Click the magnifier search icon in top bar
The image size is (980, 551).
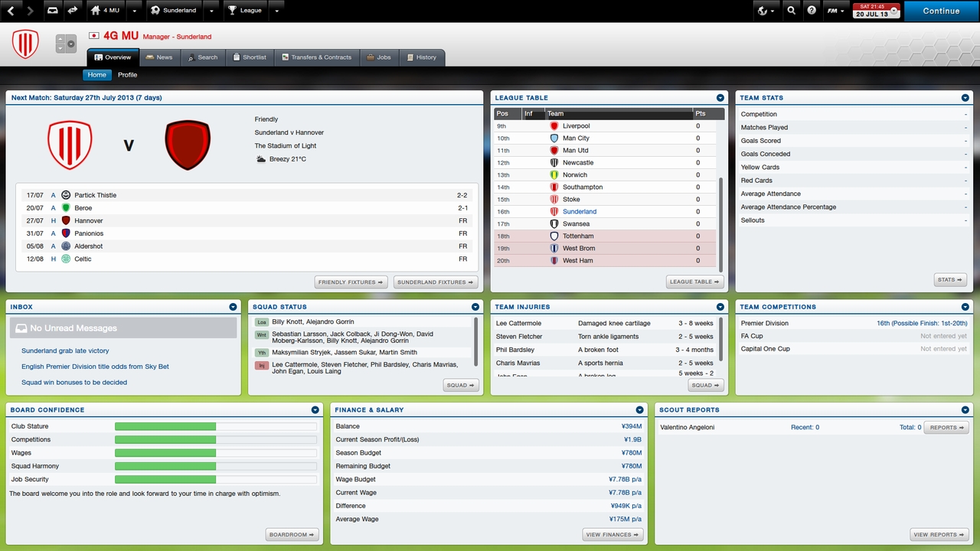[792, 11]
